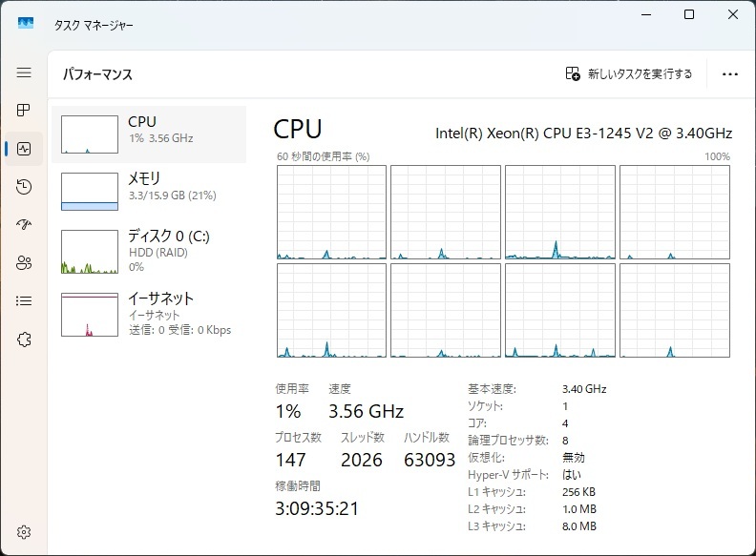
Task: Click the last logical processor graph
Action: coord(674,311)
